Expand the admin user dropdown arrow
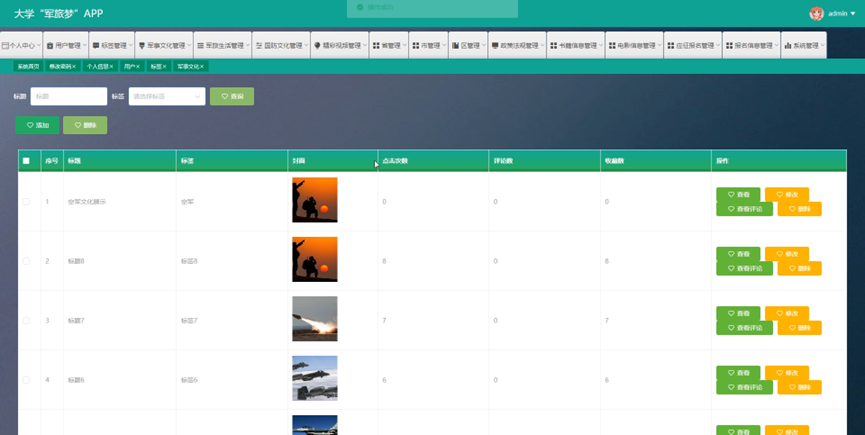Image resolution: width=865 pixels, height=435 pixels. pyautogui.click(x=853, y=14)
